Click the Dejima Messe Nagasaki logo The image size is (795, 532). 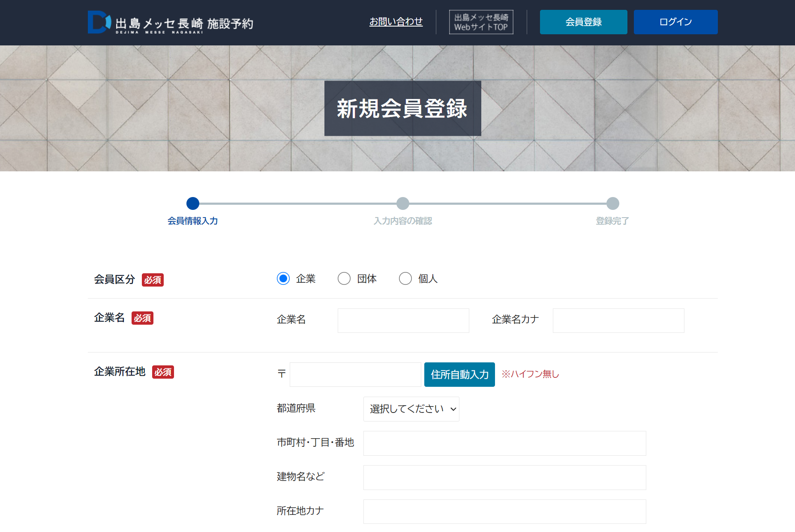coord(170,22)
